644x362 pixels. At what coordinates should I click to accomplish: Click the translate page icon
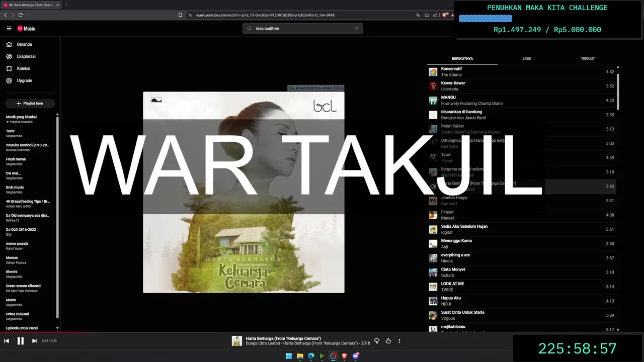[x=418, y=15]
